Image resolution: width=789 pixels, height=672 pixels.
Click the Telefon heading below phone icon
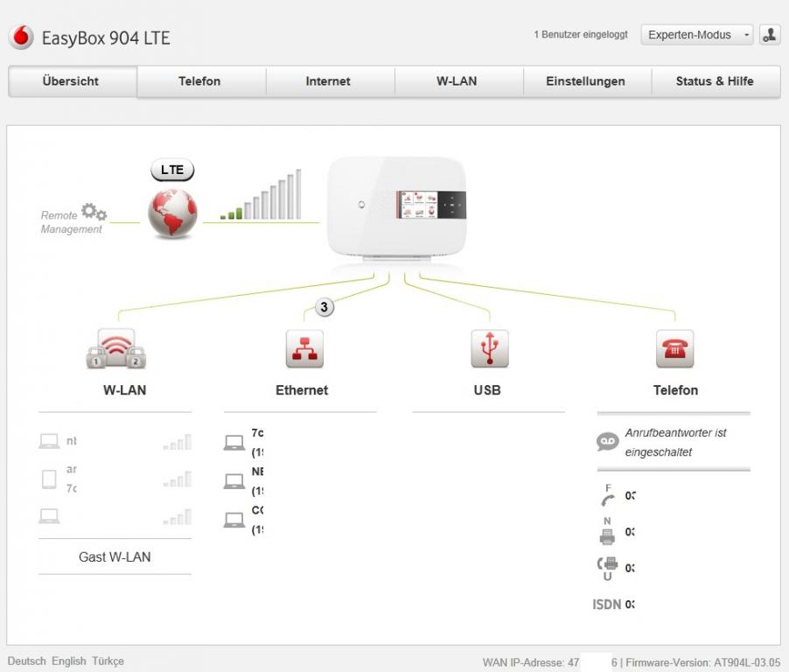point(675,390)
